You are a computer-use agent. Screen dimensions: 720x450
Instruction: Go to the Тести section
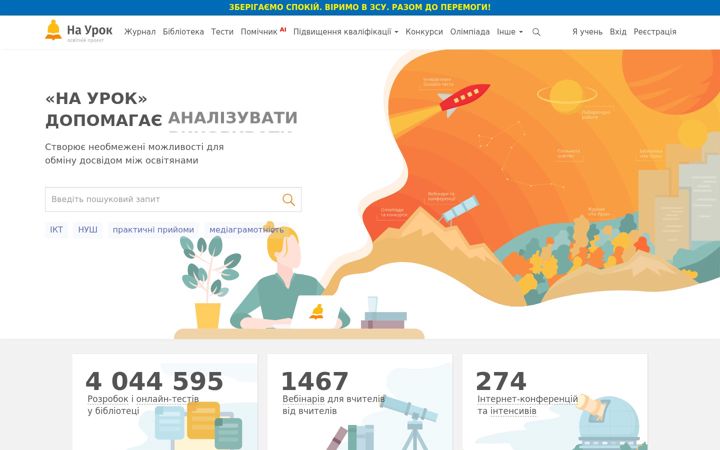222,32
